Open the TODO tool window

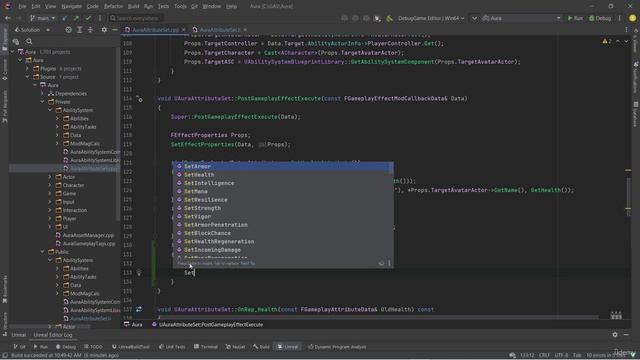(x=93, y=347)
